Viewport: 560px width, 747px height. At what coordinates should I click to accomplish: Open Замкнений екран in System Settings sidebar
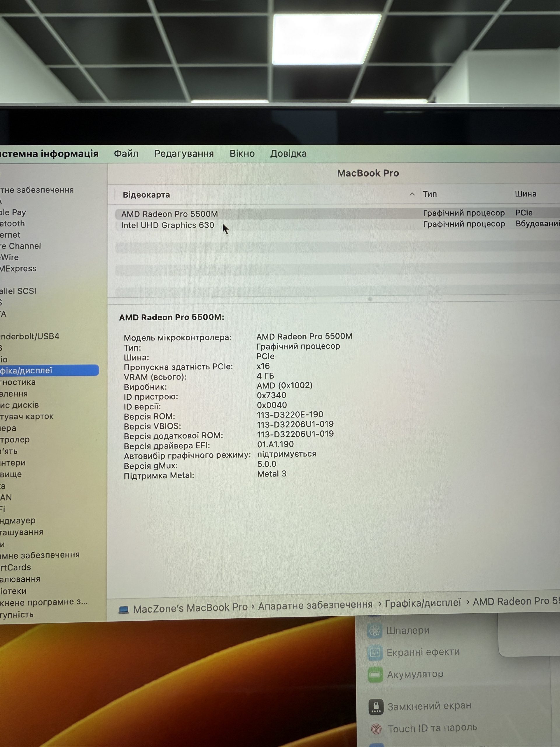[429, 706]
